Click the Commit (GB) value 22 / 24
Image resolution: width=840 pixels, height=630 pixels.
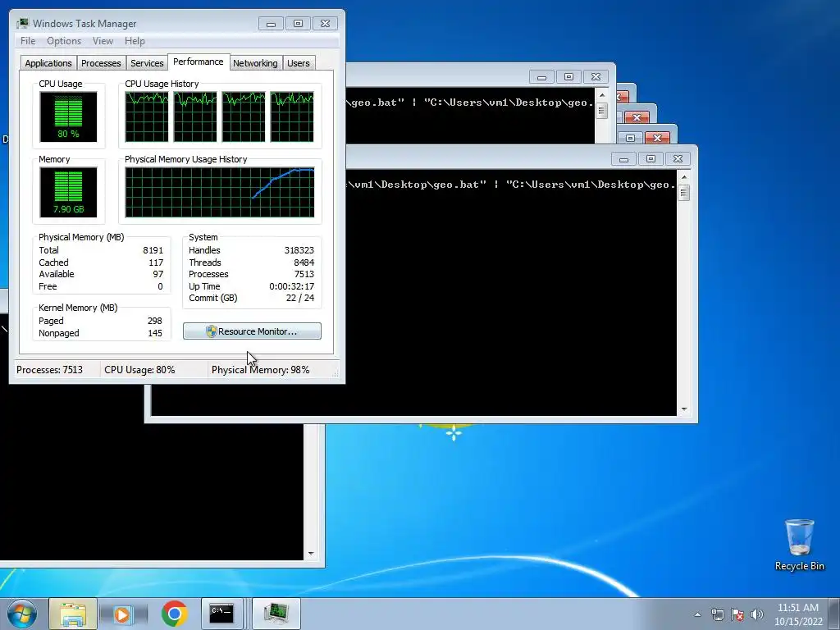click(x=300, y=298)
